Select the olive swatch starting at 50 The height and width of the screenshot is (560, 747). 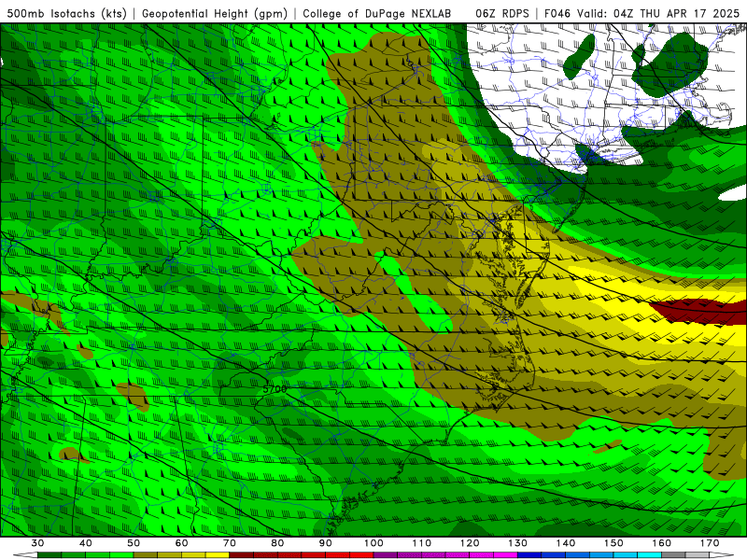[x=146, y=555]
